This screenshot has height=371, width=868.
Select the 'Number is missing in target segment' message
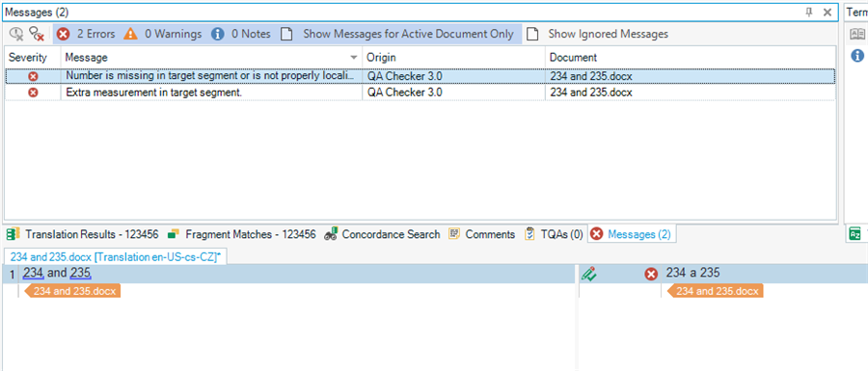click(x=420, y=76)
